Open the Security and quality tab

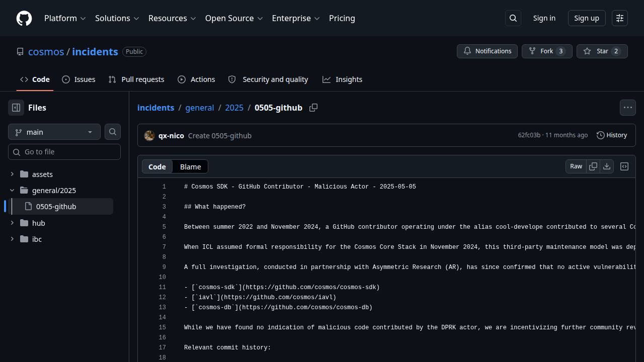268,79
